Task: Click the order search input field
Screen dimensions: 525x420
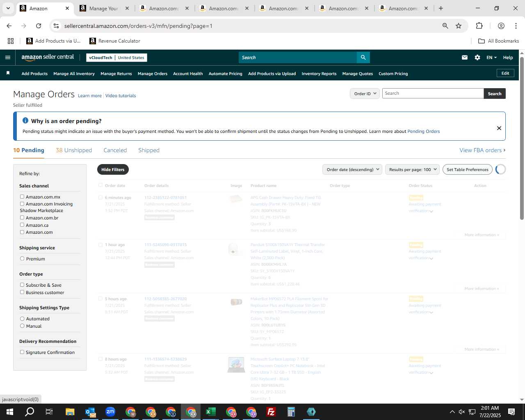Action: tap(433, 94)
